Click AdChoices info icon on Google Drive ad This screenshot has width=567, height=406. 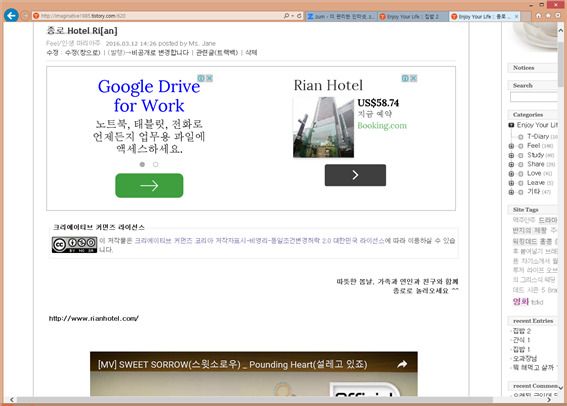coord(201,78)
